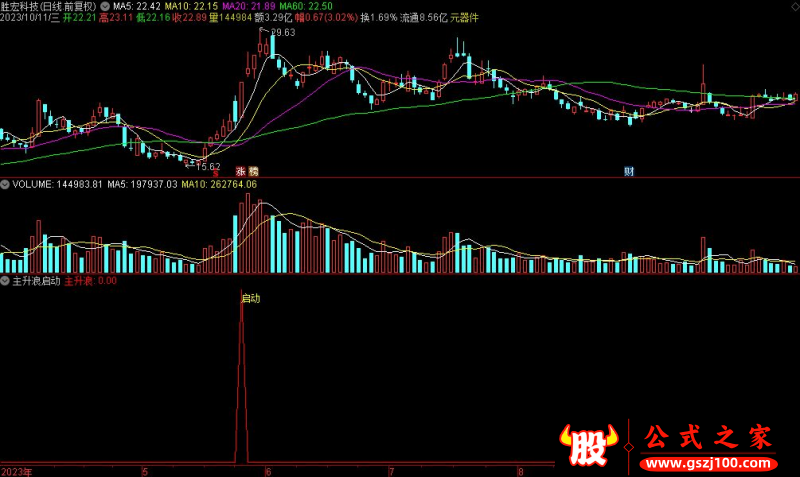Image resolution: width=800 pixels, height=477 pixels.
Task: Click month 6 on time axis
Action: tap(268, 472)
